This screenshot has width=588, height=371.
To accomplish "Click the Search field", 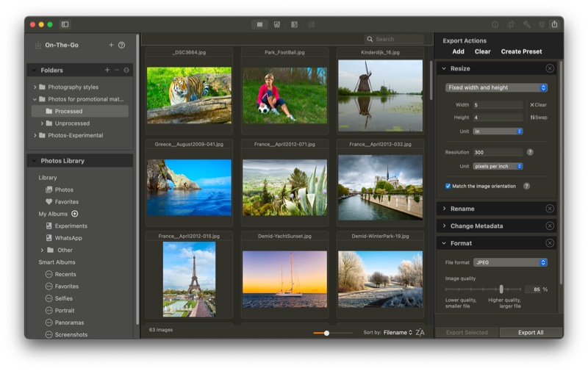I will 394,39.
